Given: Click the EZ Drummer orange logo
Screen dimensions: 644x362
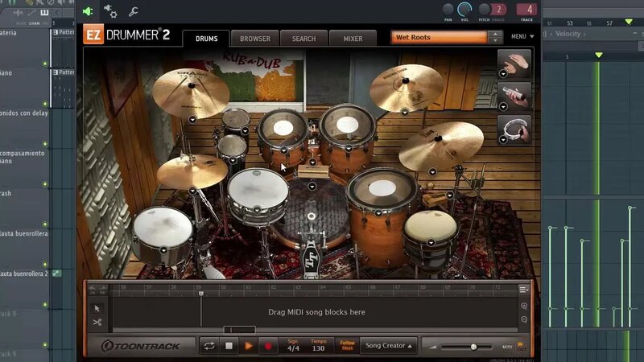Looking at the screenshot, I should pyautogui.click(x=93, y=35).
